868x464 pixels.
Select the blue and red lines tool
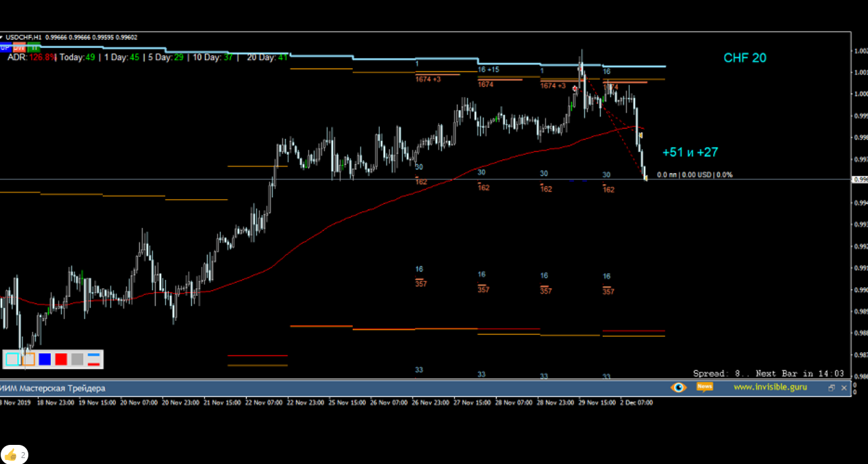pos(94,359)
